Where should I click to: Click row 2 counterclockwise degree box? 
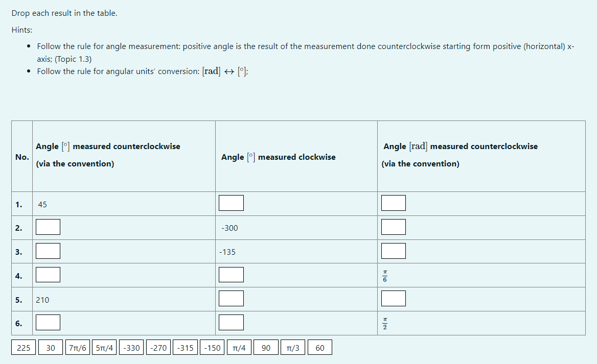point(48,227)
